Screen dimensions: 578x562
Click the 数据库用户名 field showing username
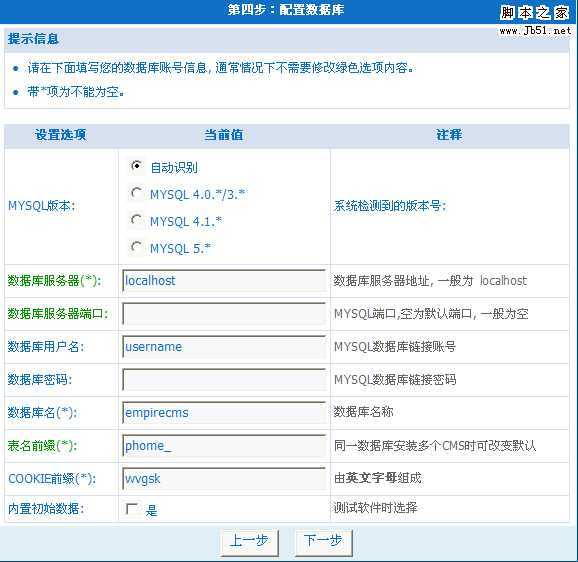coord(224,346)
